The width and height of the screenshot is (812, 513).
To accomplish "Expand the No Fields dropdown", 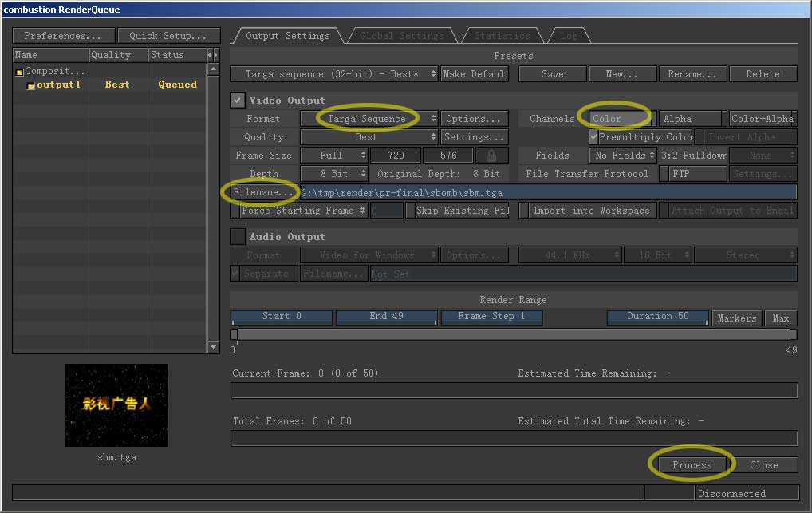I will [616, 156].
